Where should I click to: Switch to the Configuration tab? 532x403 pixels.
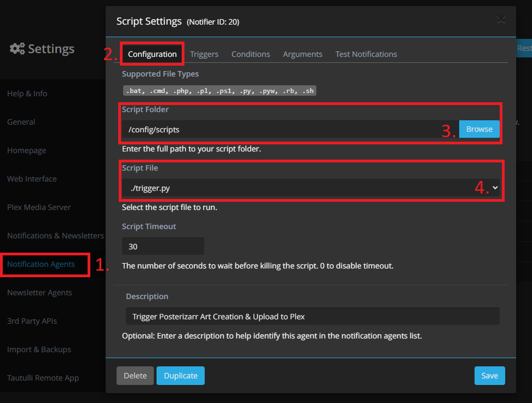point(152,54)
